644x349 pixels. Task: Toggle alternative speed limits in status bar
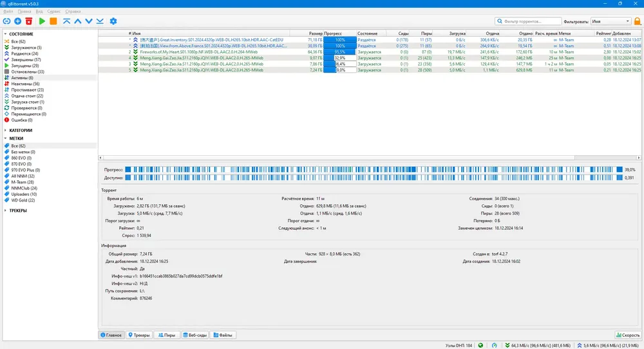point(494,346)
